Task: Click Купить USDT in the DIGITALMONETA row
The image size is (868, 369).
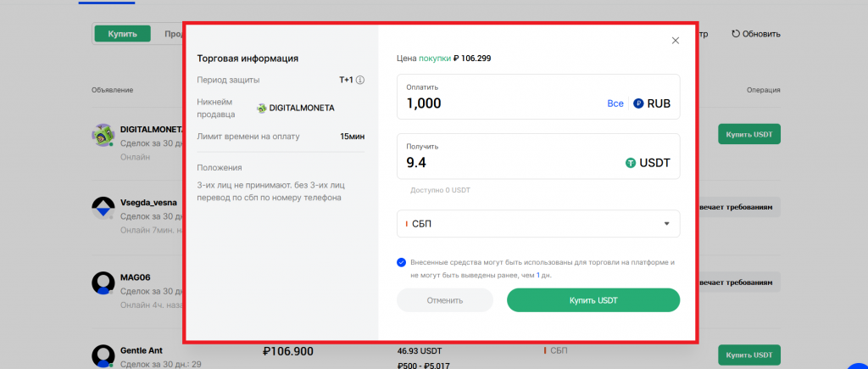Action: 749,134
